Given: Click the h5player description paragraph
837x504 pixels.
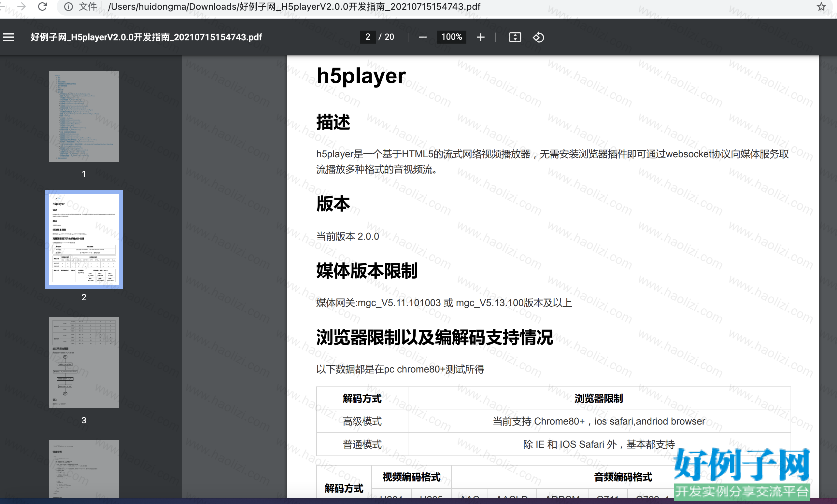Looking at the screenshot, I should (553, 162).
